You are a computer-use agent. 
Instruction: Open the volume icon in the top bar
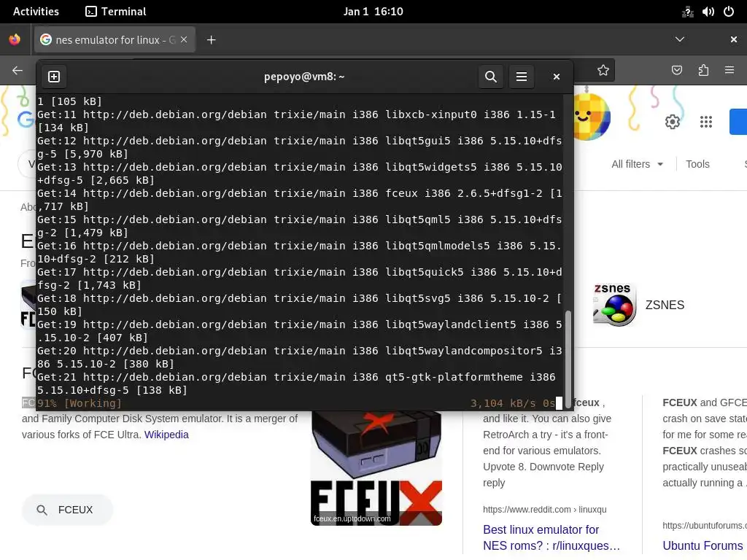pos(708,12)
